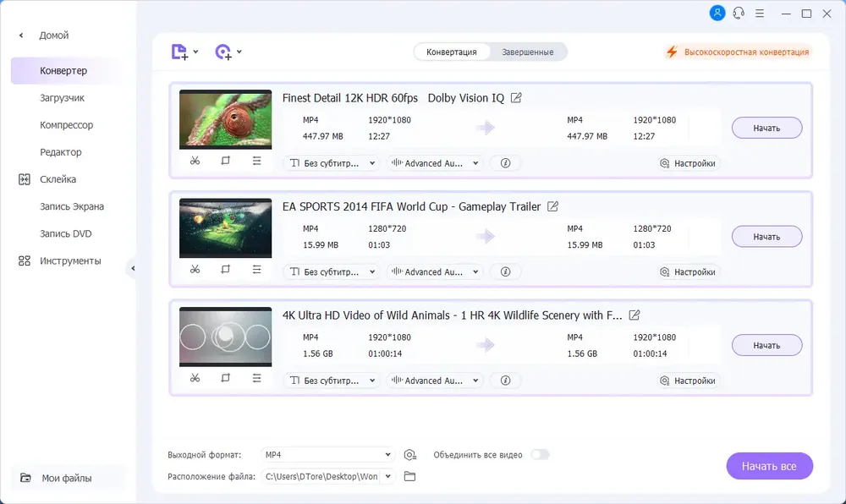Screen dimensions: 846x504
Task: Click the user account avatar
Action: tap(717, 13)
